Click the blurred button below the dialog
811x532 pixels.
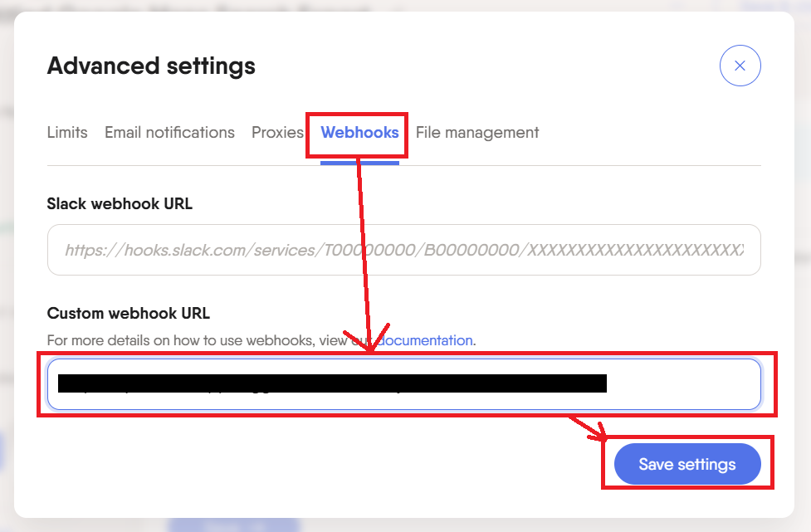[232, 525]
